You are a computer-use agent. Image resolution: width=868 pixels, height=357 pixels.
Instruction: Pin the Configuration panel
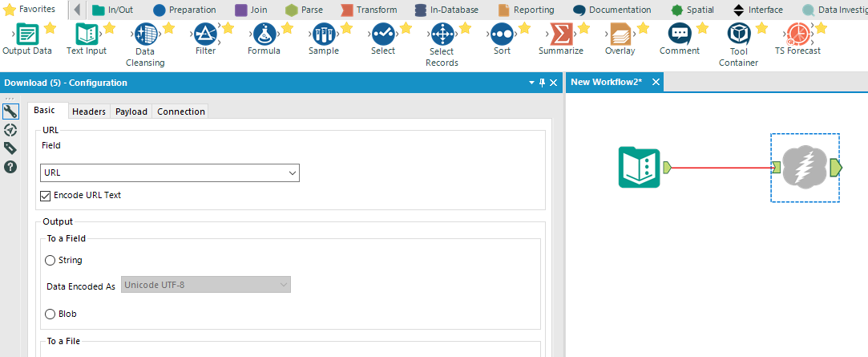[542, 83]
